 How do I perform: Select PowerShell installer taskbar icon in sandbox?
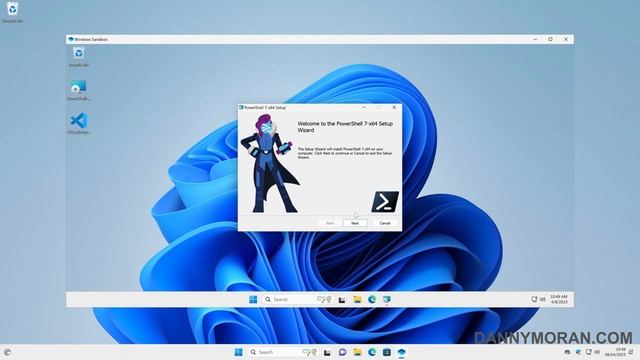tap(387, 300)
